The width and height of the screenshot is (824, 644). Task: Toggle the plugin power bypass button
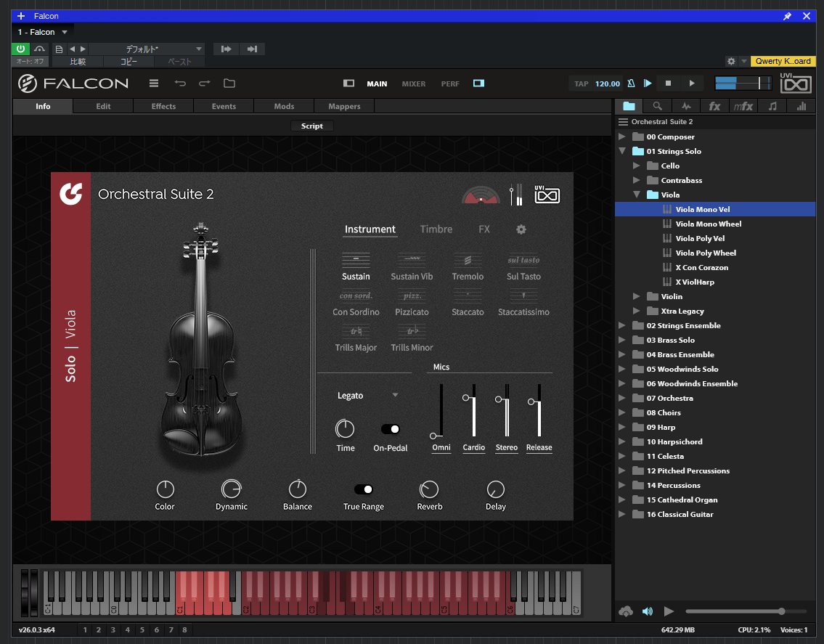tap(20, 49)
